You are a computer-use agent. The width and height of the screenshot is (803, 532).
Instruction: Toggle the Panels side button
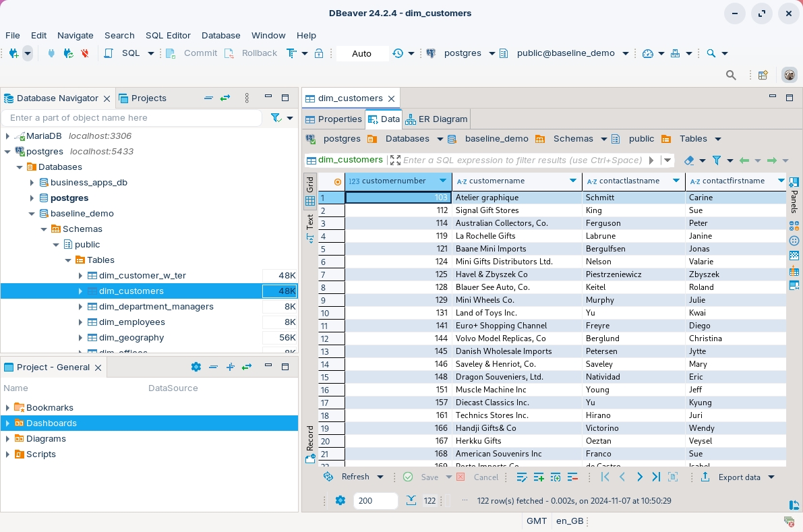[794, 196]
